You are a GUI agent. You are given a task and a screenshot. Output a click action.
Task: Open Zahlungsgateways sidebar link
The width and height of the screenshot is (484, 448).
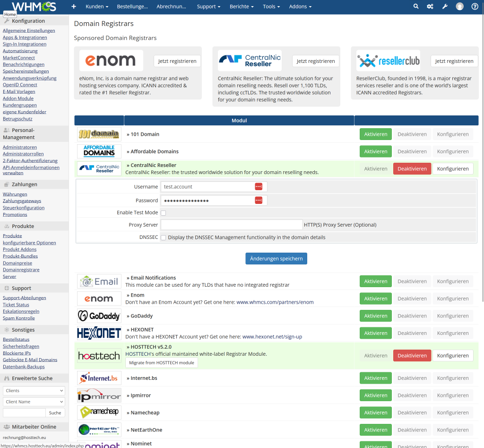click(22, 201)
